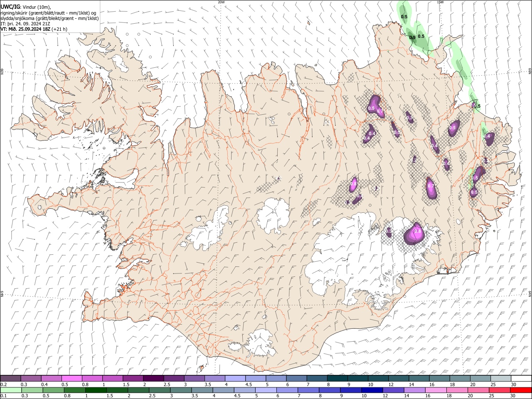Click the 'rigning/skúrir (grænt/blátt/rautt' legend description line
The height and width of the screenshot is (399, 532).
48,12
